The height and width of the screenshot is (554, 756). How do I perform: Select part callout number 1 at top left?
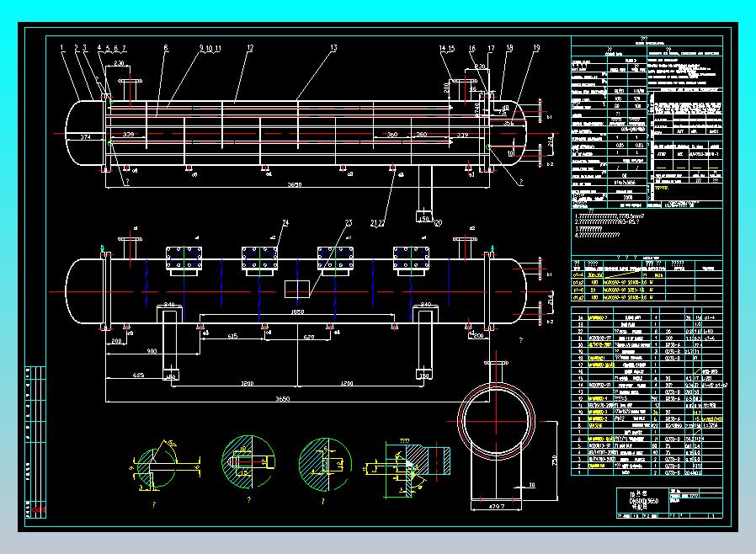pos(62,49)
